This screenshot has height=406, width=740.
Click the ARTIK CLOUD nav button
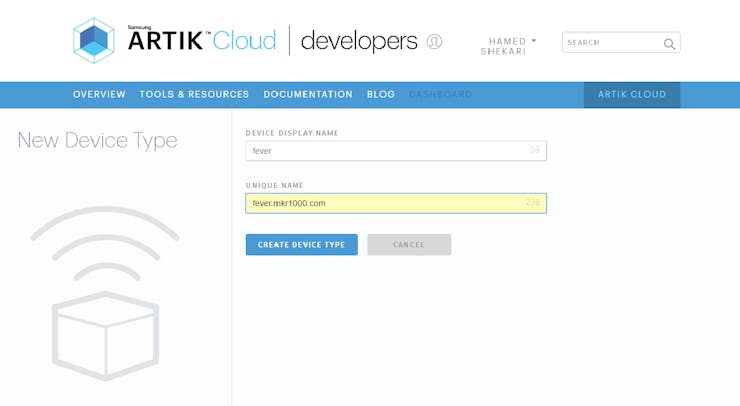pyautogui.click(x=632, y=94)
